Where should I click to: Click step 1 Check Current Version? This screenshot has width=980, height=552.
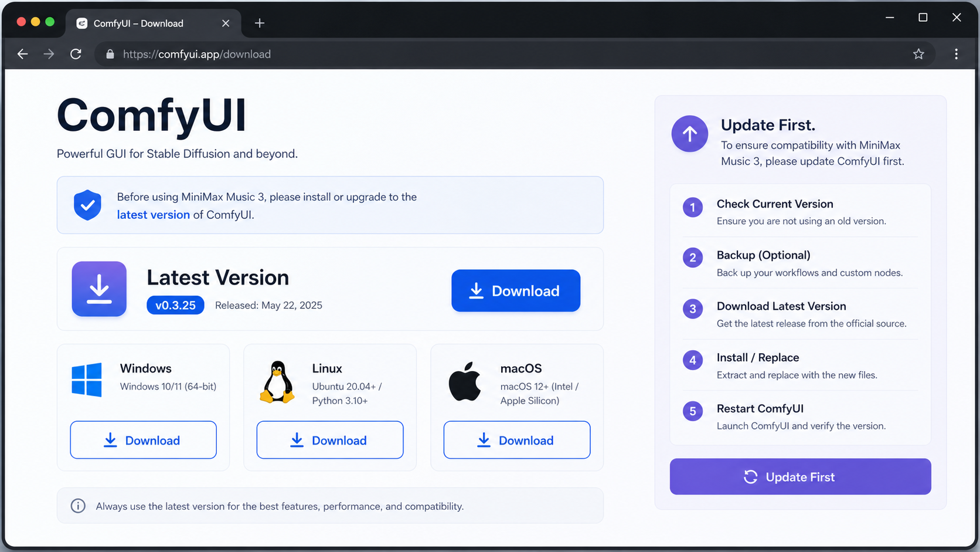(800, 211)
